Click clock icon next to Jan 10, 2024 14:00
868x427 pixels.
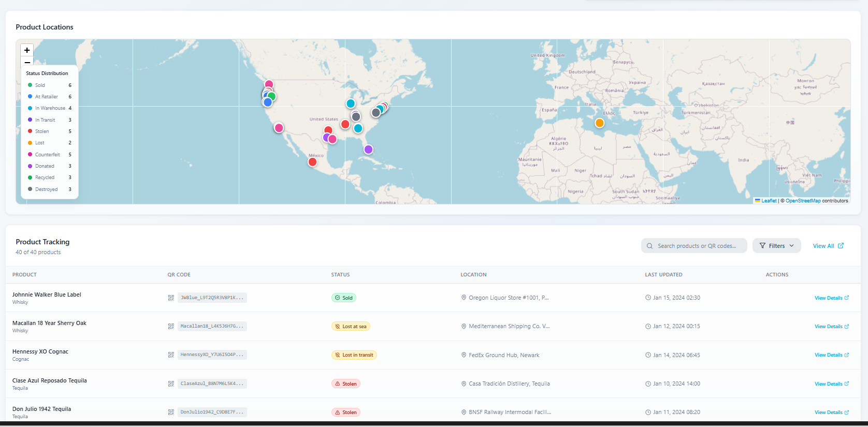point(648,384)
